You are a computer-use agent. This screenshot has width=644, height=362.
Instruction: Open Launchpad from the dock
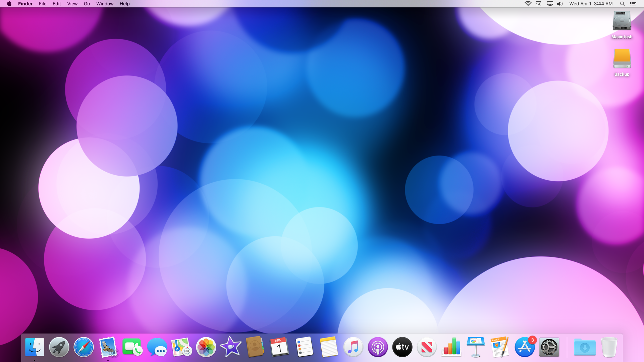coord(59,347)
